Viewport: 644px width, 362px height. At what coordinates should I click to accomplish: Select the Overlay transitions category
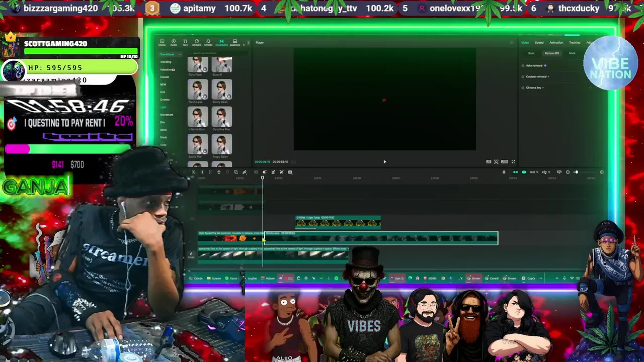pos(165,100)
